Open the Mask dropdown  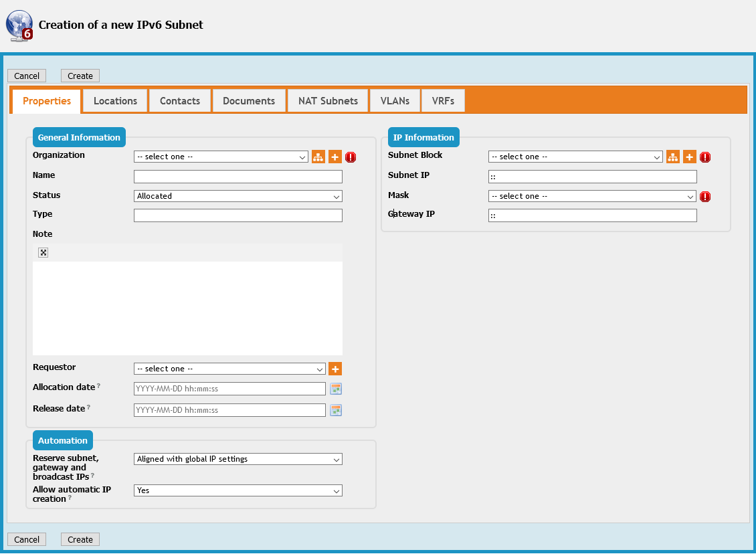pyautogui.click(x=592, y=196)
